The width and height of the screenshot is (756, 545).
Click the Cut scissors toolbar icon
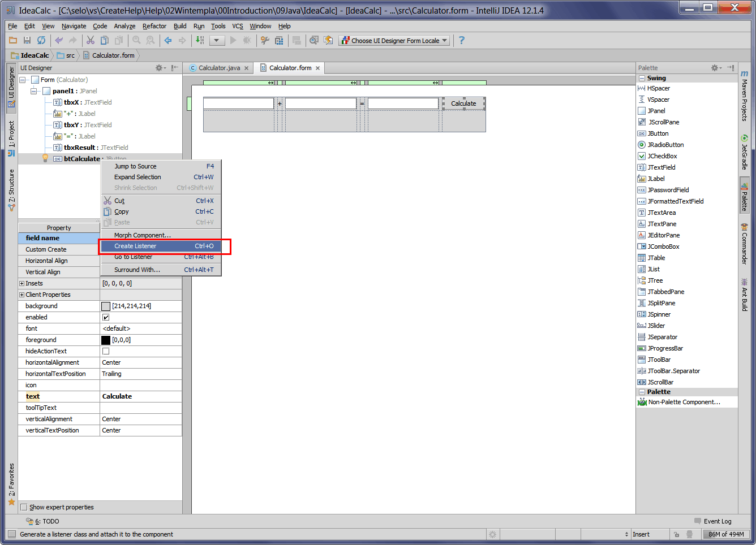click(x=91, y=40)
